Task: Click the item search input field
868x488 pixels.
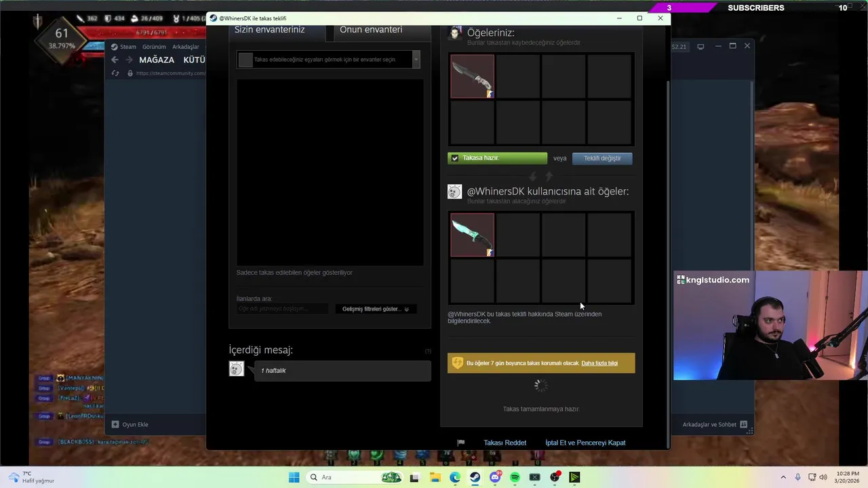Action: [x=282, y=308]
